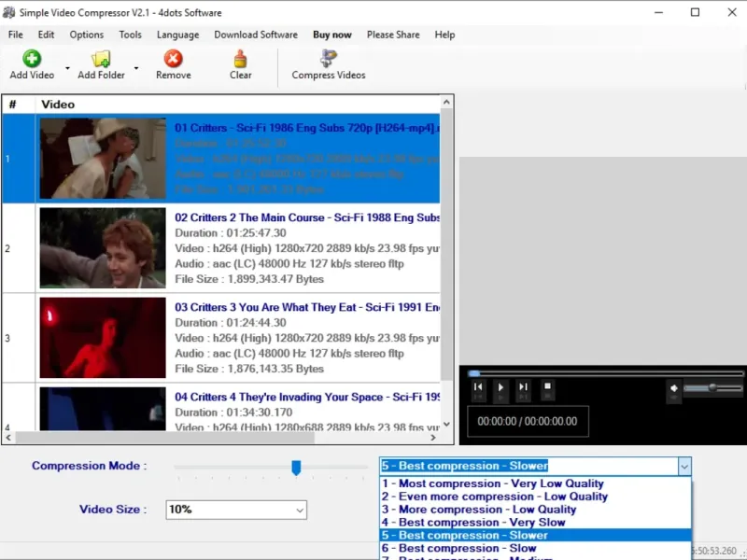Open the Download Software menu

(x=256, y=35)
